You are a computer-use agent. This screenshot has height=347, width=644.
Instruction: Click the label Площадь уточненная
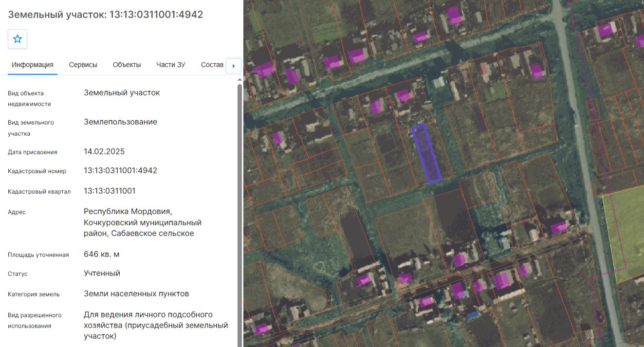pos(38,255)
